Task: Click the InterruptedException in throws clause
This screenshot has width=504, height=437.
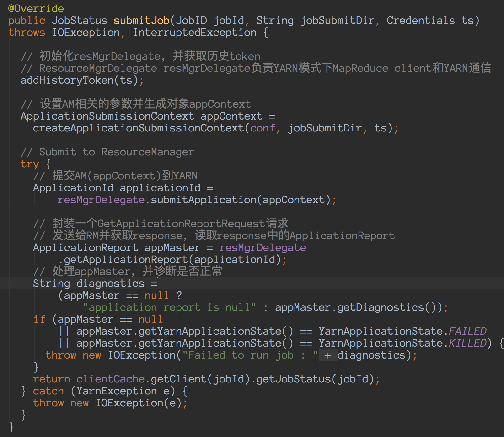Action: 194,33
